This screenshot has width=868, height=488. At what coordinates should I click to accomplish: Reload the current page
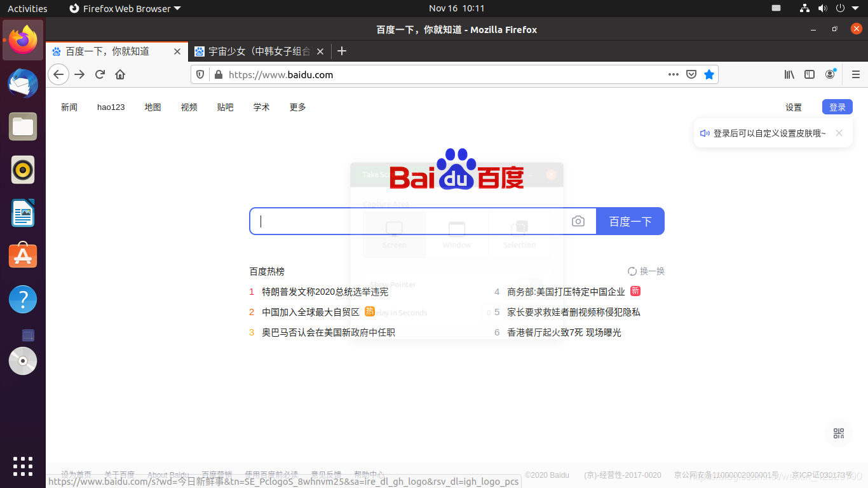[x=100, y=74]
